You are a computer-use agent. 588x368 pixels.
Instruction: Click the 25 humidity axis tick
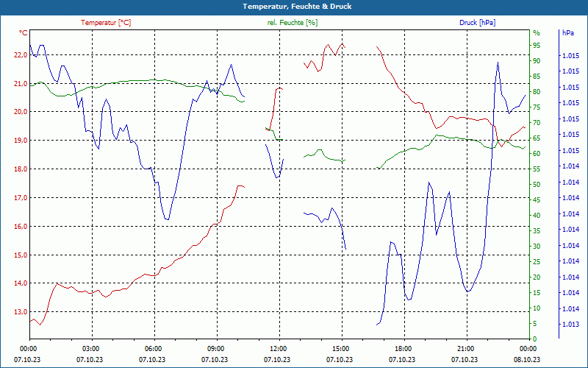coord(537,262)
